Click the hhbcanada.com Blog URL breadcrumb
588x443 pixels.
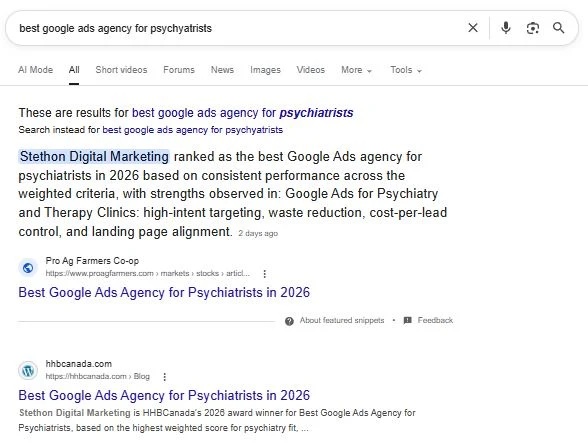point(98,376)
